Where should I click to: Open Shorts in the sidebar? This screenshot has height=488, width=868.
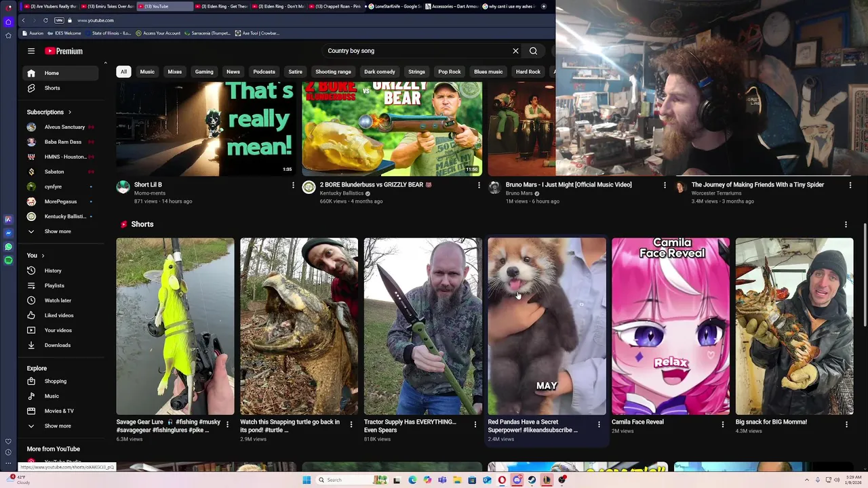pos(62,88)
